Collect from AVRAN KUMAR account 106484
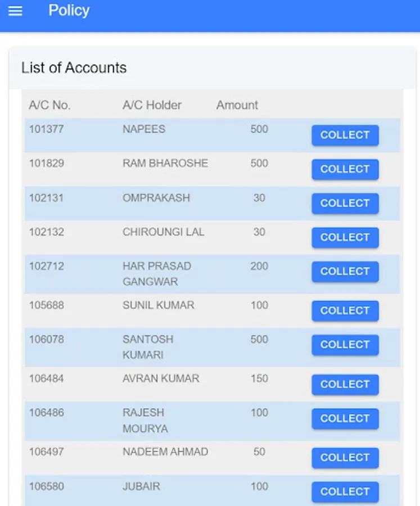The height and width of the screenshot is (506, 420). (345, 385)
